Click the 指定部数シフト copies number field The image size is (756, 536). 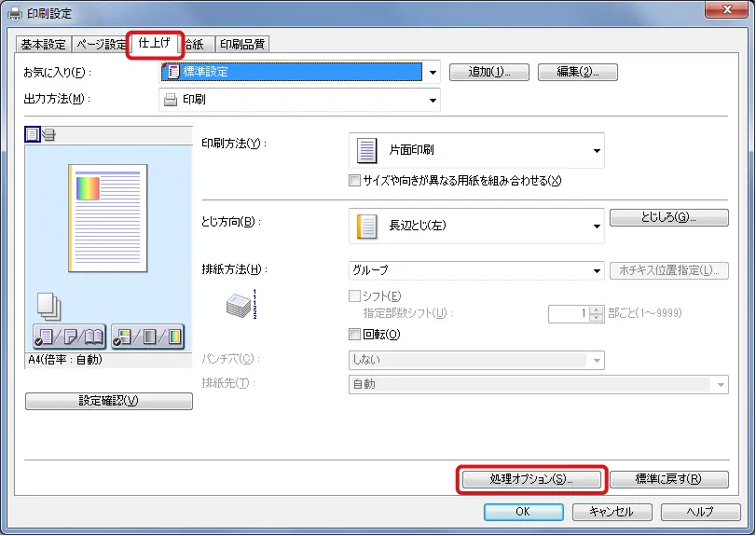click(x=569, y=314)
